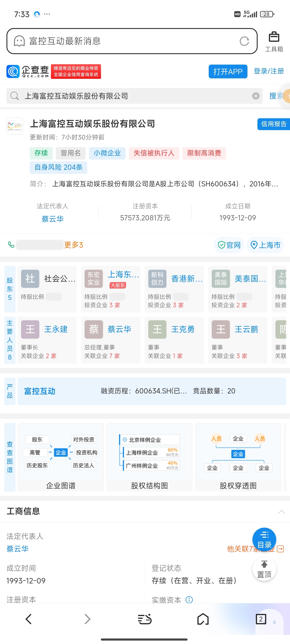Tap the battery indicator

click(x=267, y=14)
